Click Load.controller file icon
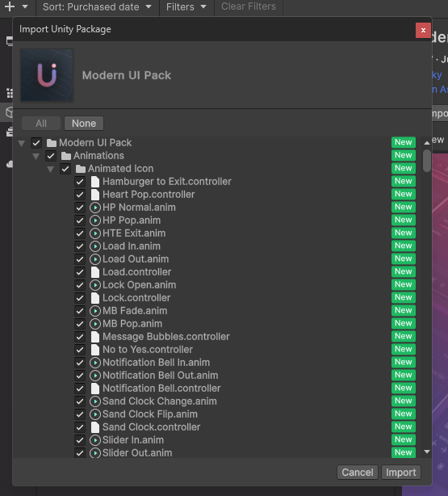Image resolution: width=448 pixels, height=496 pixels. click(x=95, y=272)
